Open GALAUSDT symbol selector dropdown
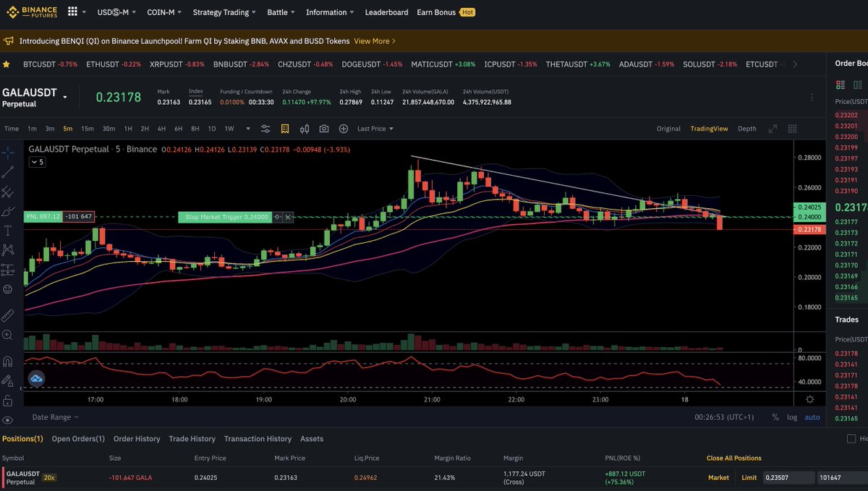The image size is (868, 491). 65,97
